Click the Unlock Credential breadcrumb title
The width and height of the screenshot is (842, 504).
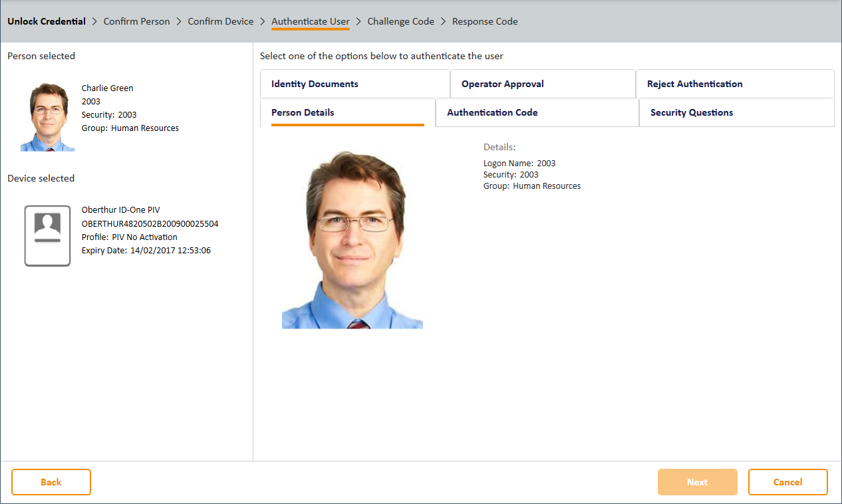pyautogui.click(x=47, y=21)
